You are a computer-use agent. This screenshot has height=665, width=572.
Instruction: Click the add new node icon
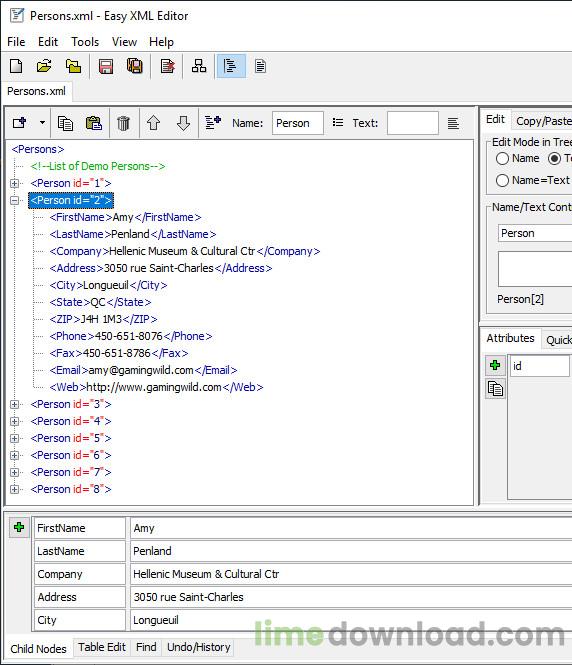click(20, 123)
